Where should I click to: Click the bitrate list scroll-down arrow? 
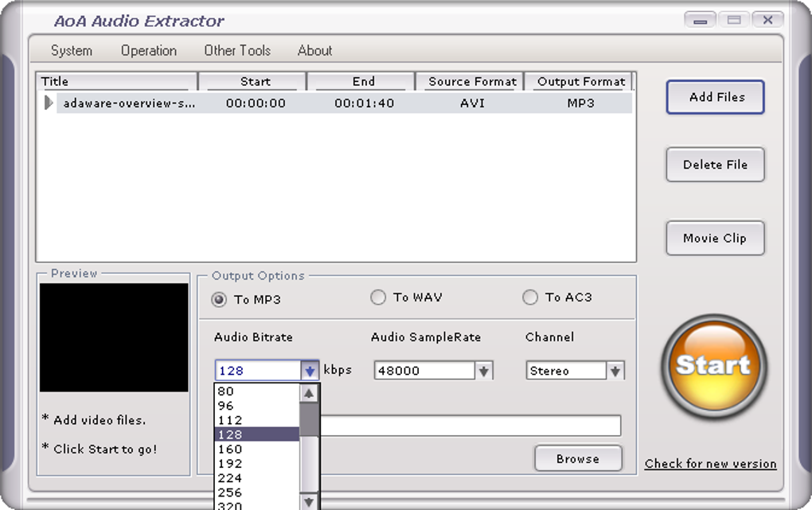[x=309, y=501]
